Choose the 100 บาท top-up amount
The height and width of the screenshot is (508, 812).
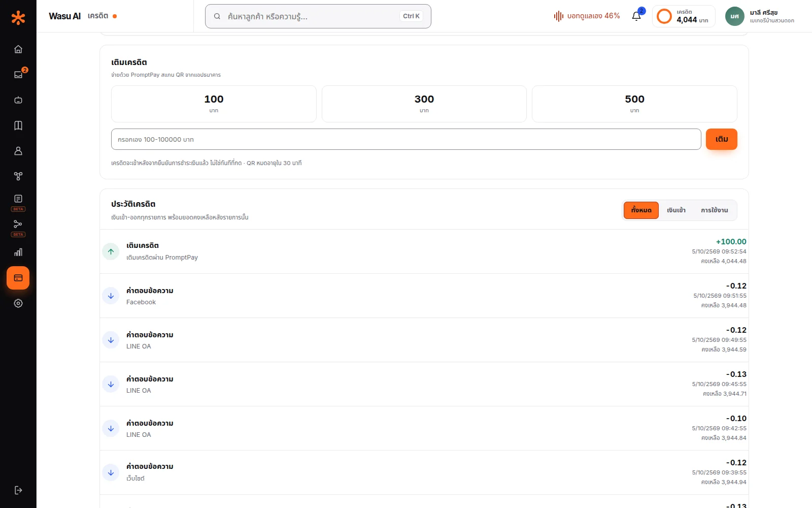(214, 104)
